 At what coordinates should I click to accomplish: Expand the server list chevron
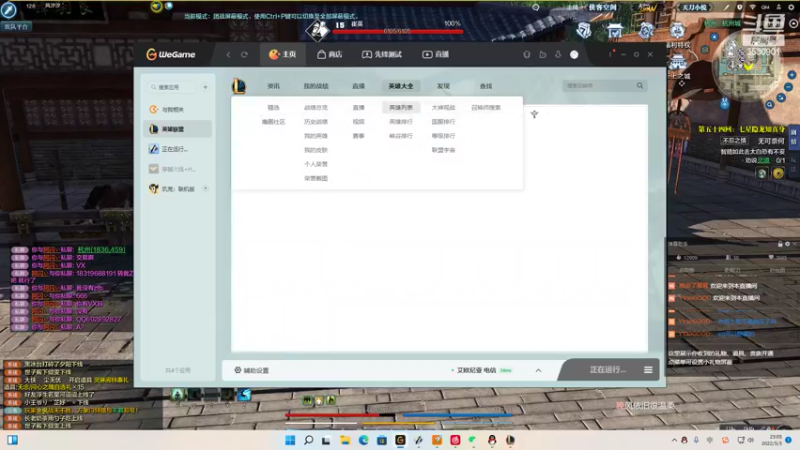coord(538,370)
